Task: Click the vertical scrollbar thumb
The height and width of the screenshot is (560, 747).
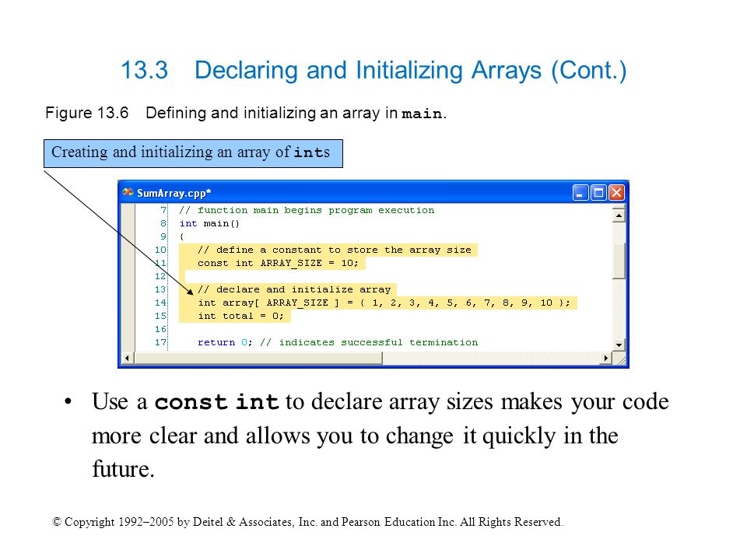Action: pos(619,261)
